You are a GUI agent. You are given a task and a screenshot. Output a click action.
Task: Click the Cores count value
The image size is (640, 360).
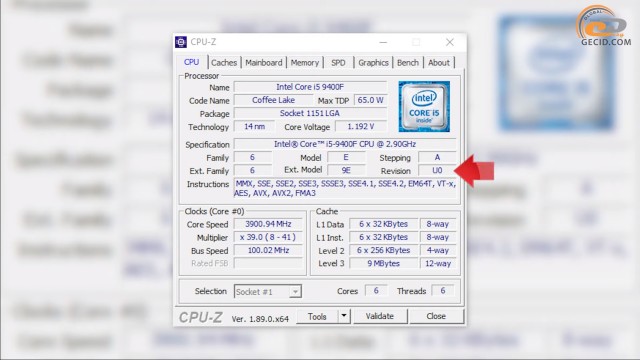point(376,291)
